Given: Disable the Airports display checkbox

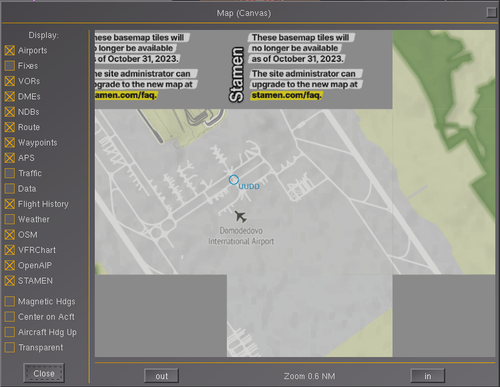Looking at the screenshot, I should click(10, 50).
